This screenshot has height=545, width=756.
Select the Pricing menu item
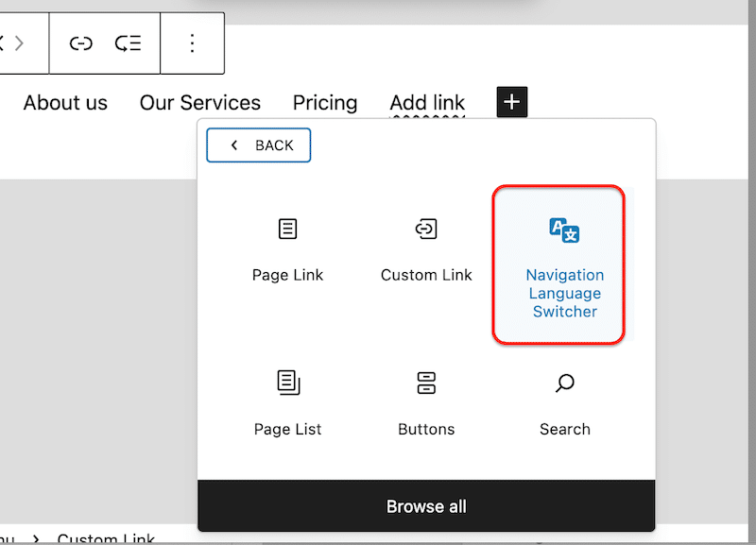pyautogui.click(x=325, y=103)
